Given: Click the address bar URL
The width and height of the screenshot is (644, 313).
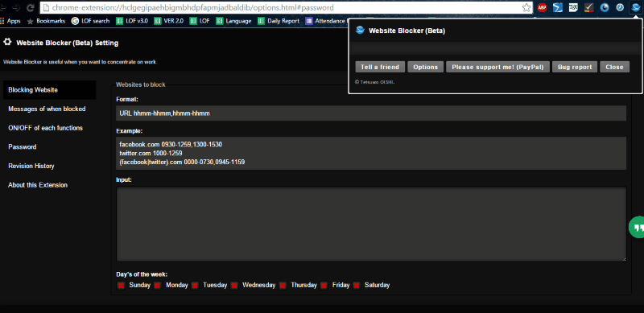Looking at the screenshot, I should tap(192, 8).
